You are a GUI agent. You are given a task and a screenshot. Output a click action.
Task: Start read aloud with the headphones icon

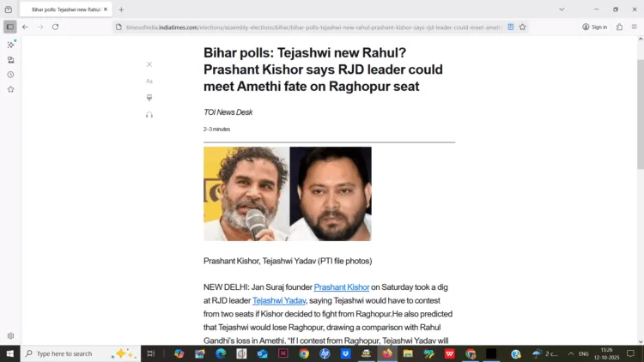149,115
